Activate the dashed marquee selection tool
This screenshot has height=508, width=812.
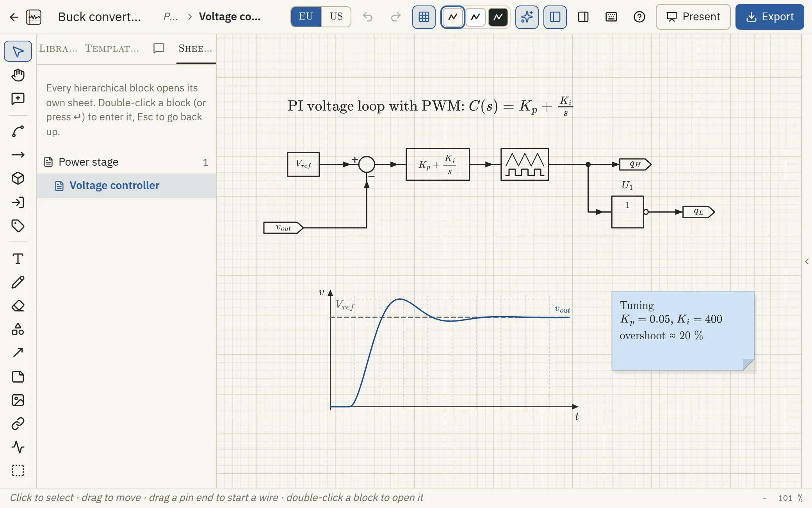tap(18, 470)
